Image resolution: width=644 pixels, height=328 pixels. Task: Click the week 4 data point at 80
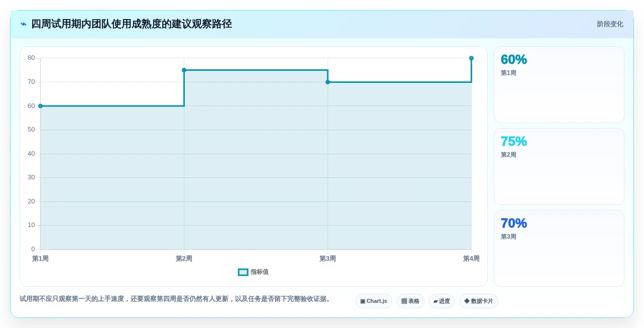[x=471, y=58]
